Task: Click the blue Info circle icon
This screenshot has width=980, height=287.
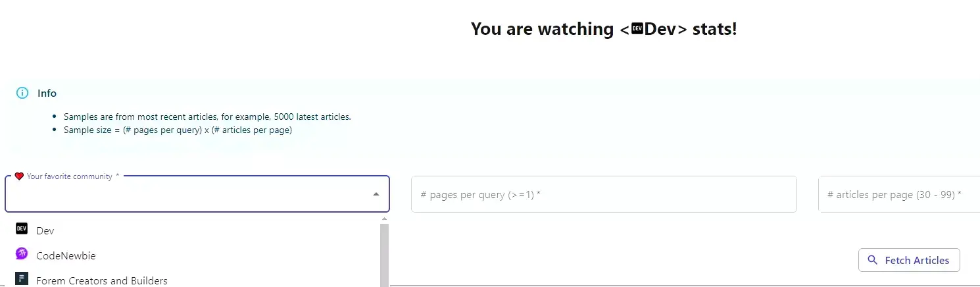Action: tap(22, 93)
